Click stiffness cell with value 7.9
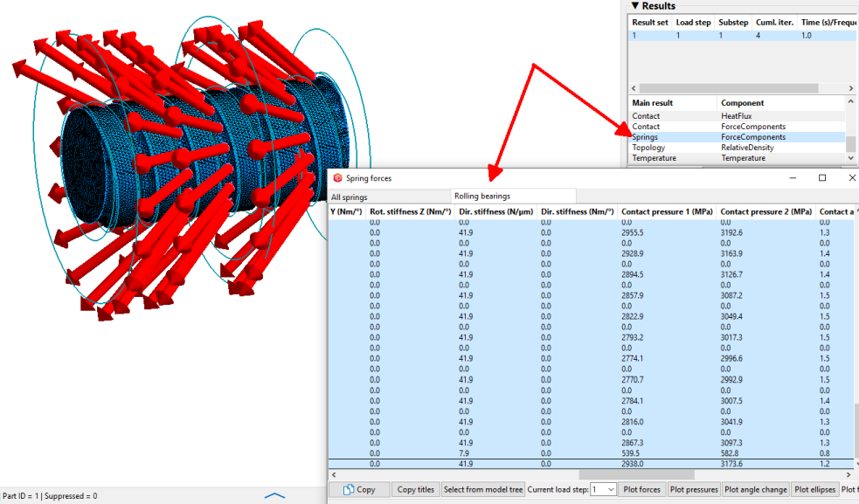The width and height of the screenshot is (859, 504). 463,453
